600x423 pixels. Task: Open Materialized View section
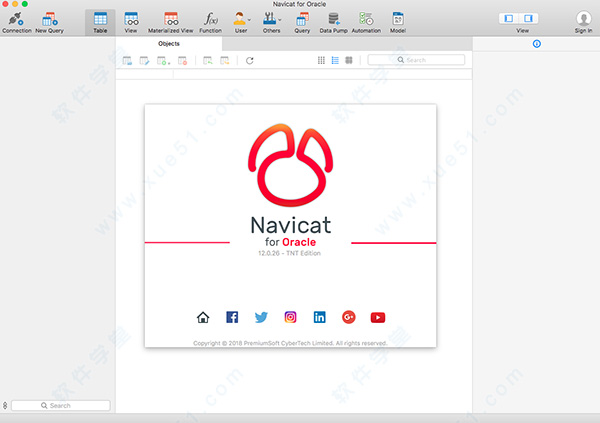pos(171,22)
